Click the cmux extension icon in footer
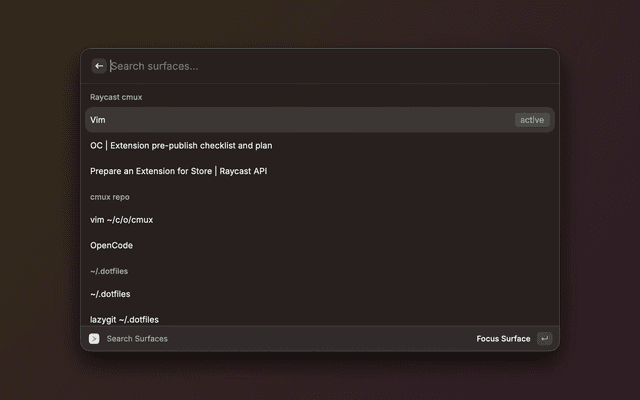The width and height of the screenshot is (640, 400). point(94,339)
